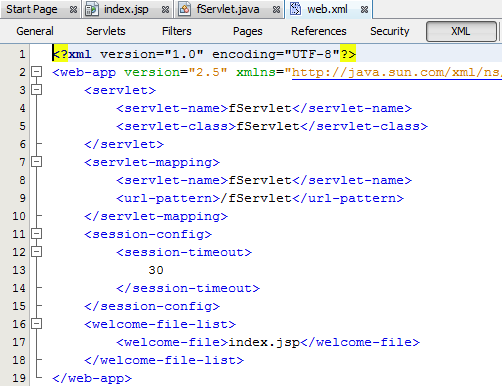Screen dimensions: 502x386
Task: Open the Pages view
Action: pos(248,31)
